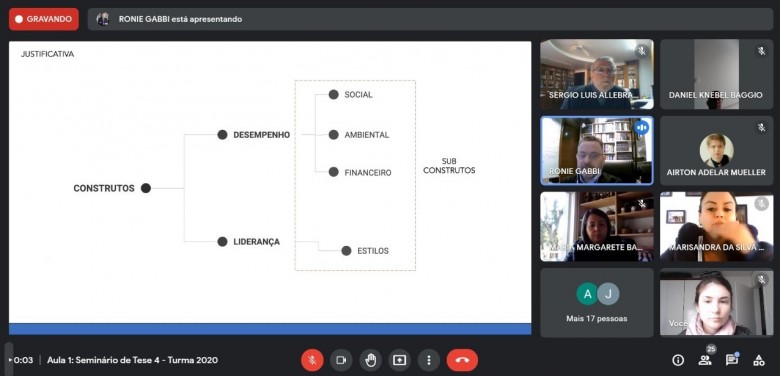
Task: Click speaking indicator on Ronie Gabbi tile
Action: 642,128
